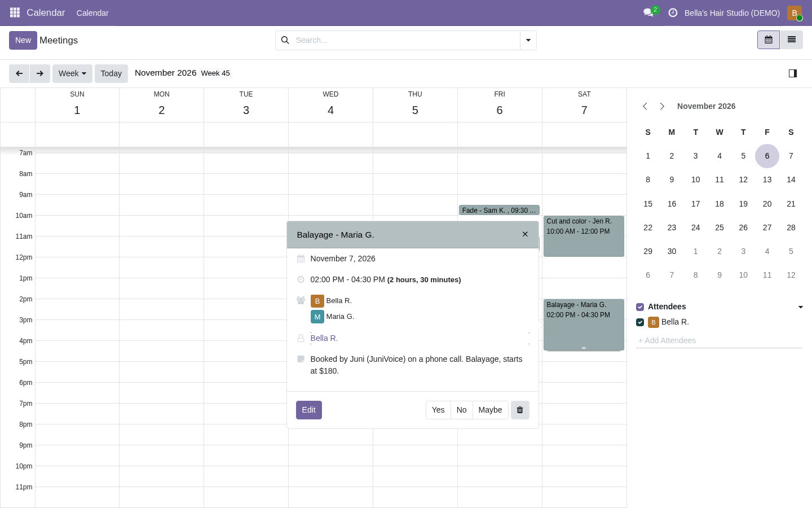Click the Search input field
This screenshot has height=508, width=812.
click(x=406, y=40)
